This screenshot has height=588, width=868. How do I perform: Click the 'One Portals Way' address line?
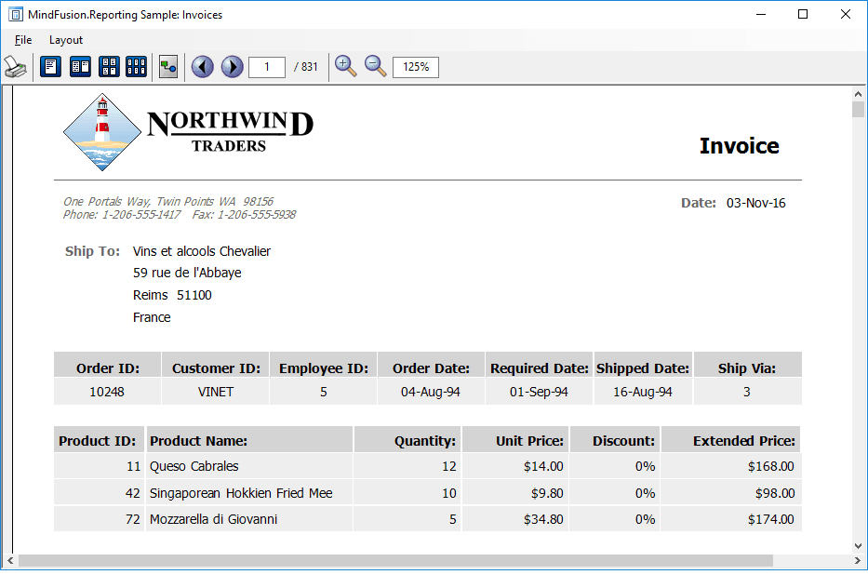tap(167, 202)
